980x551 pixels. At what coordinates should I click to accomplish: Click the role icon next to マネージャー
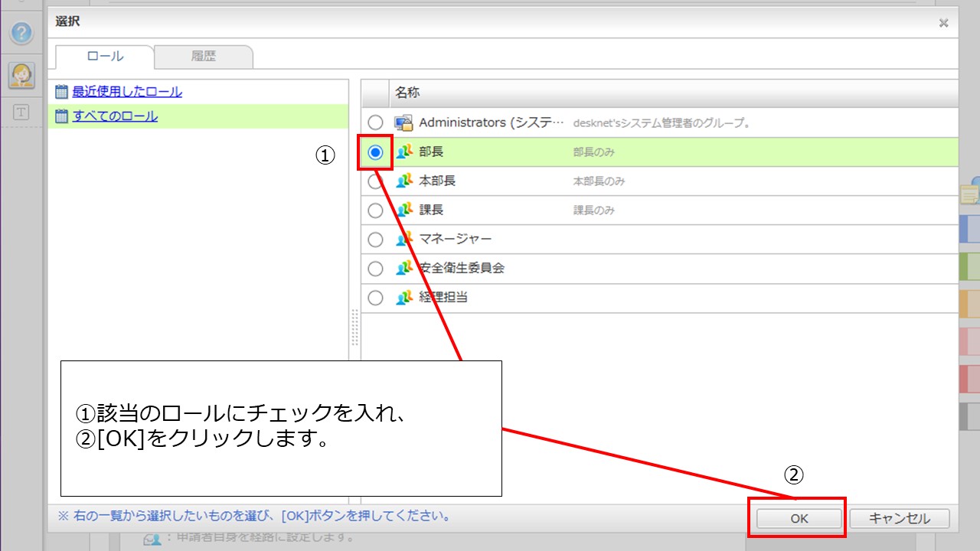point(404,239)
